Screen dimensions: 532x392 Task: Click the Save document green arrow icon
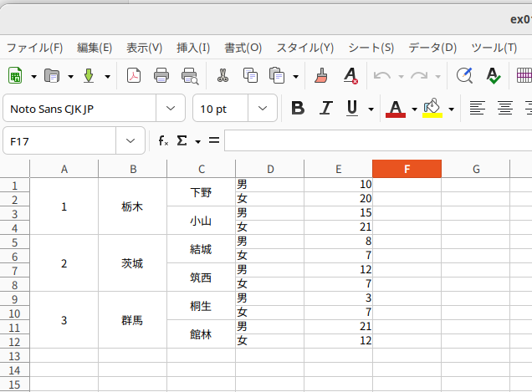89,75
